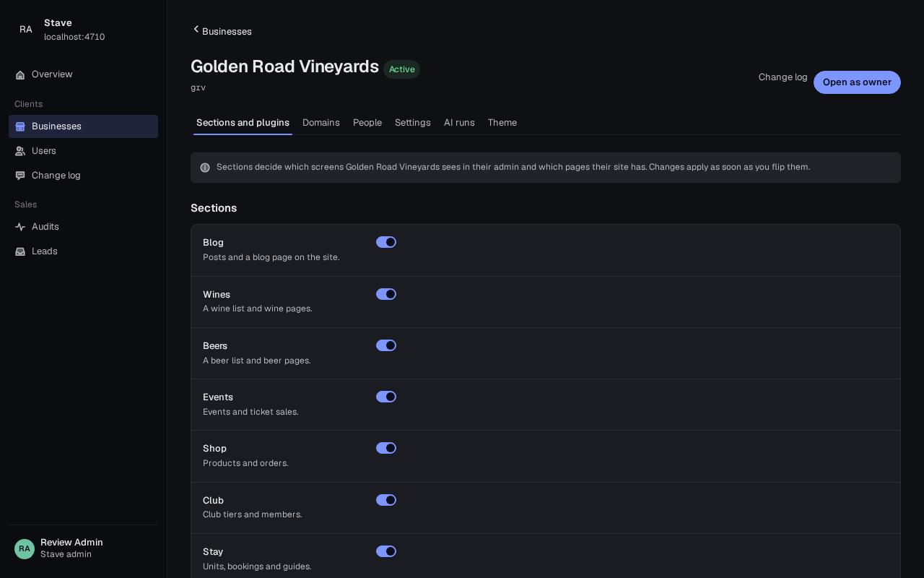Switch off the Shop section
Screen dimensions: 924x578
coord(386,448)
